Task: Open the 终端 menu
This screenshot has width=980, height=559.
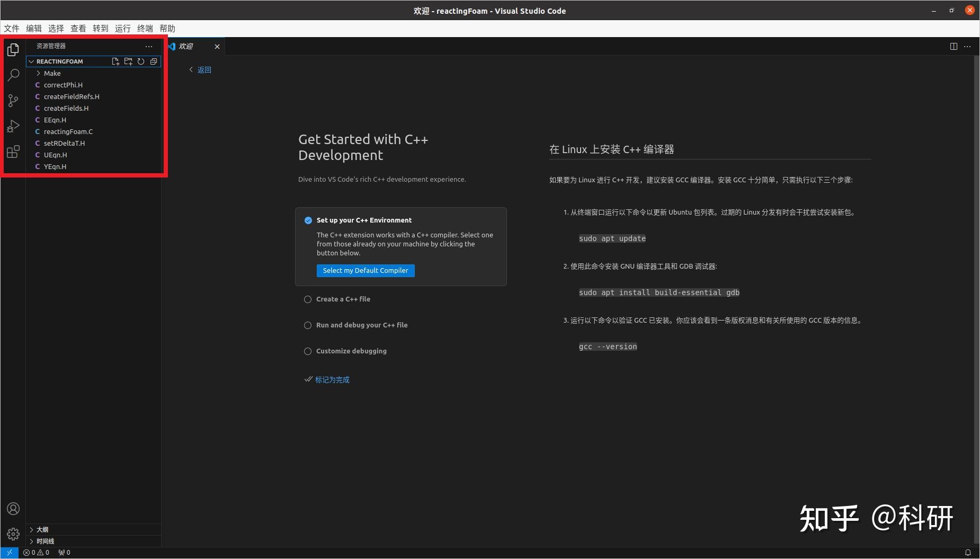Action: tap(145, 28)
